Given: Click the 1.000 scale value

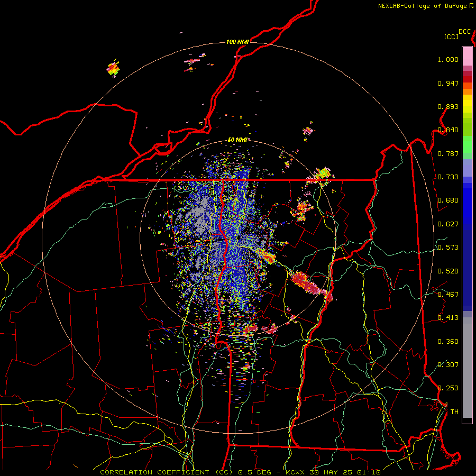Looking at the screenshot, I should coord(448,59).
